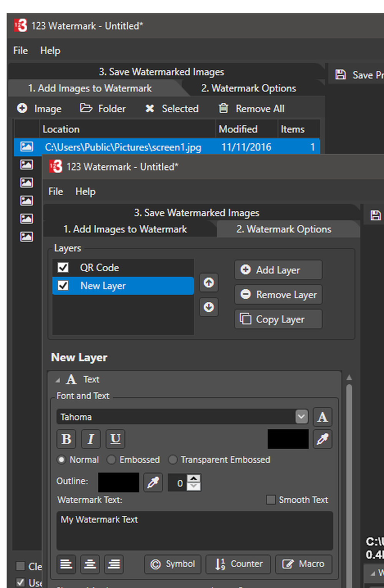Pick text color with the eyedropper
Viewport: 384px width, 588px height.
(x=323, y=439)
